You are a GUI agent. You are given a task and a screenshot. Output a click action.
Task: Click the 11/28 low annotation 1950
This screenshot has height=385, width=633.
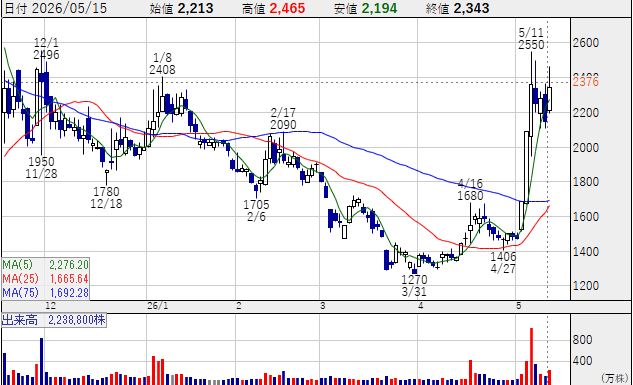point(41,161)
